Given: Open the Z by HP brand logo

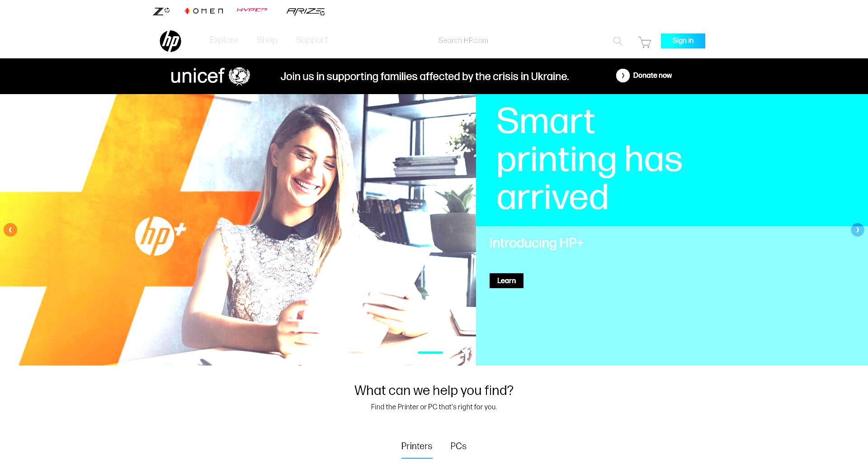Looking at the screenshot, I should 161,11.
